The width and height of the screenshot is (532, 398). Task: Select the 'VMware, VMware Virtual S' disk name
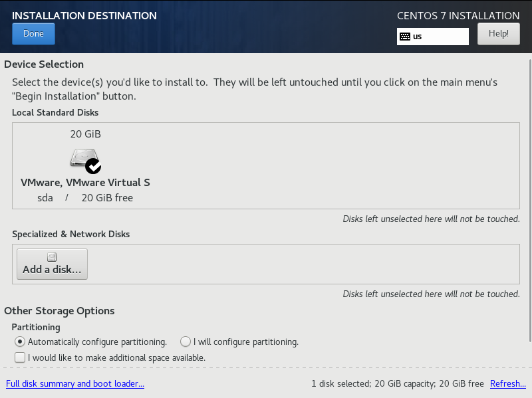85,182
